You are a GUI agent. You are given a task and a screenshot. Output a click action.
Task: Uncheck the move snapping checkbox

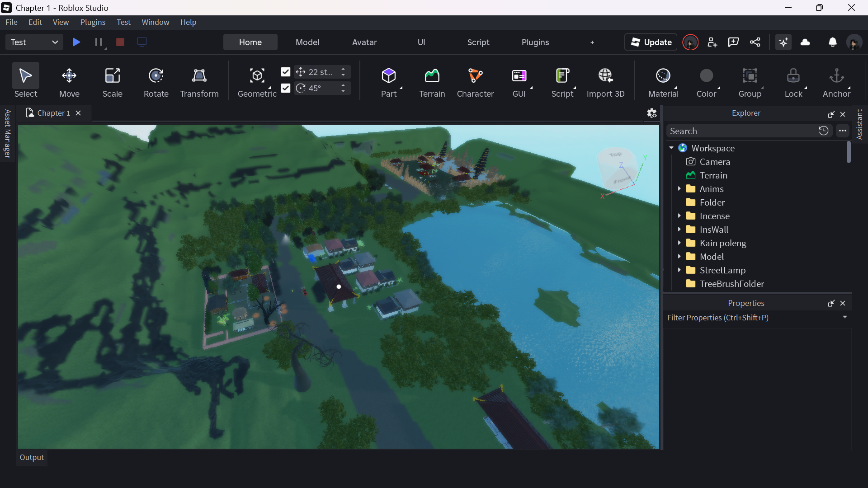[286, 72]
